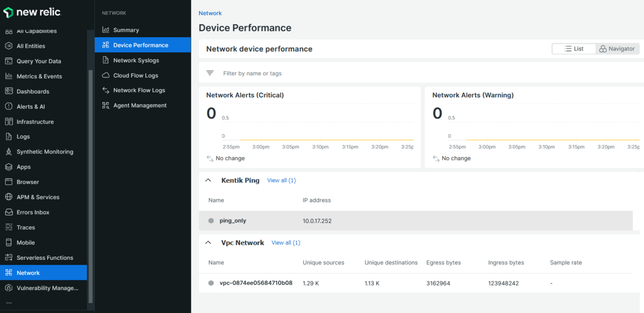Click the vpc entity hexagon status icon

211,283
